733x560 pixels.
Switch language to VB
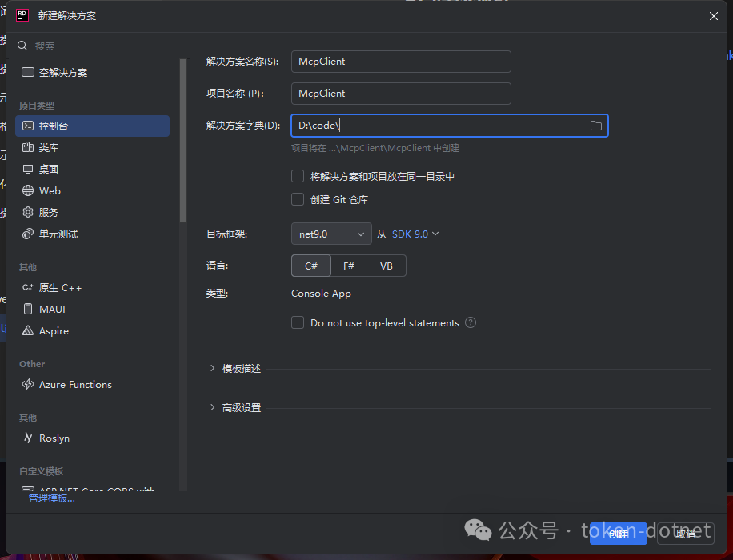(x=384, y=265)
